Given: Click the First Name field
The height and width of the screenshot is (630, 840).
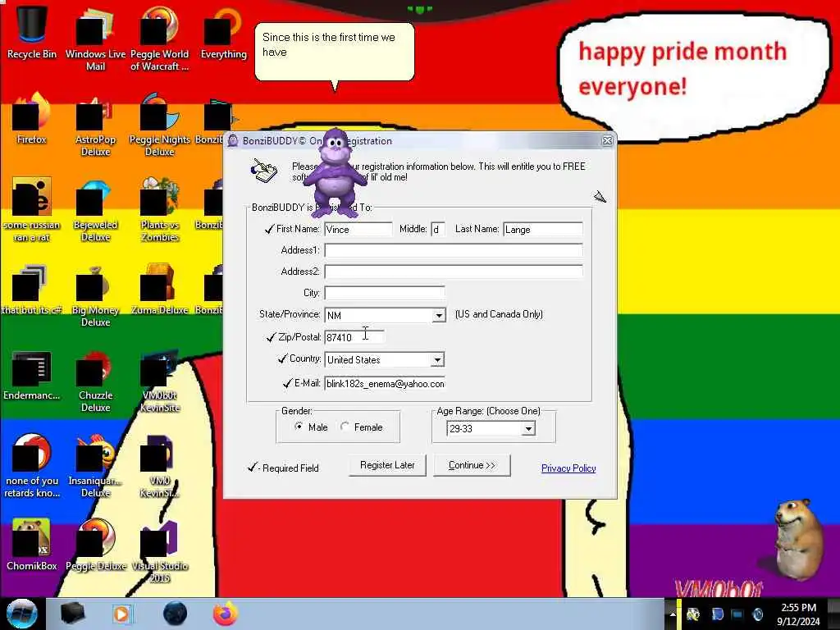Looking at the screenshot, I should [358, 230].
